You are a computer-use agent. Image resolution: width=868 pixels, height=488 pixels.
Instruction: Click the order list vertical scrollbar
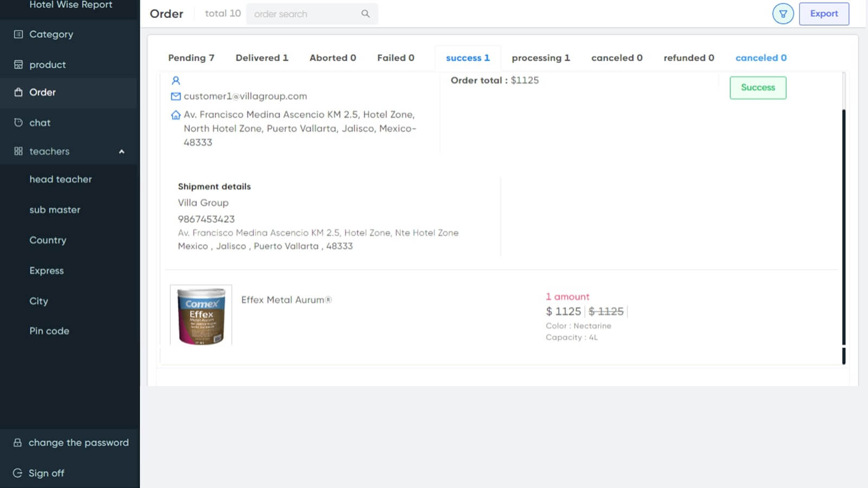(x=844, y=228)
